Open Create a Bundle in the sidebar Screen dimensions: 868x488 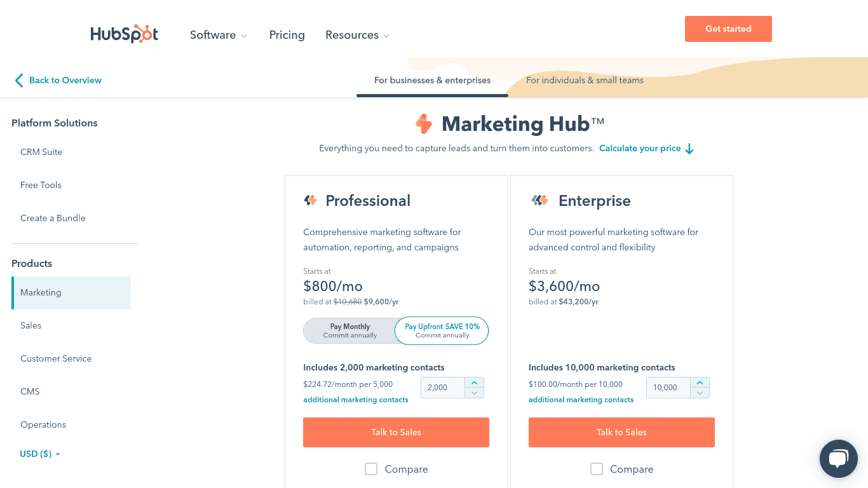coord(53,218)
